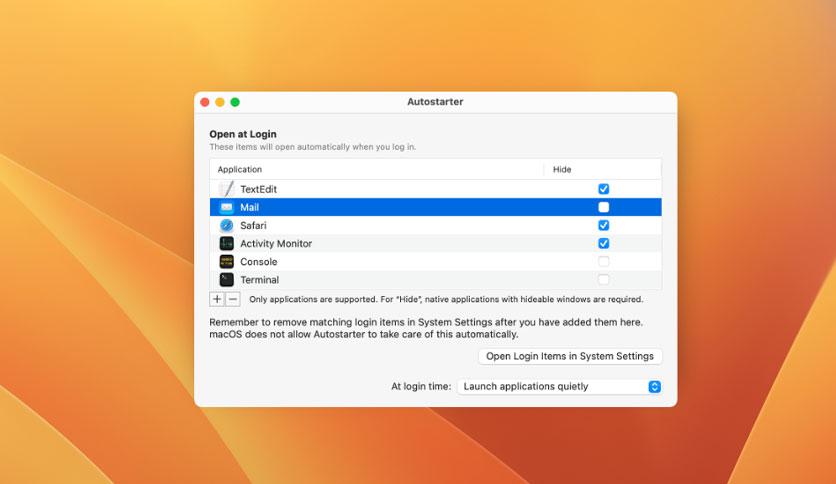Uncheck Hide for Safari
Screen dimensions: 836x484
click(604, 225)
